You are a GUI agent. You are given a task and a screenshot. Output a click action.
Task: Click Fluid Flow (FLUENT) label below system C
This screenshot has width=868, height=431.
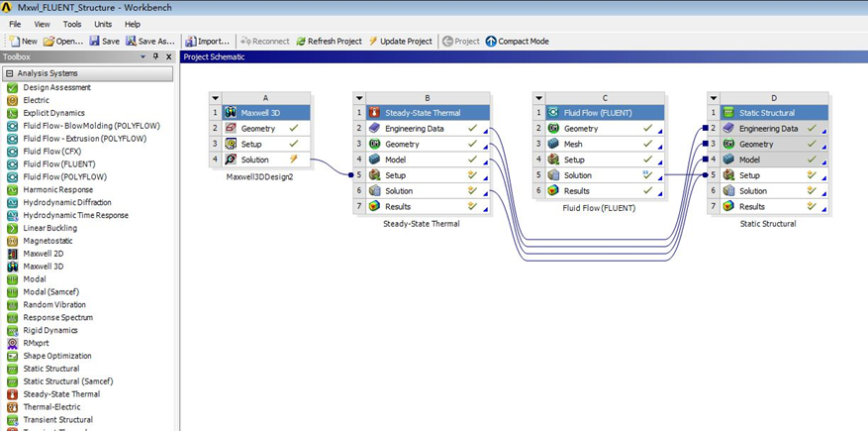(599, 208)
